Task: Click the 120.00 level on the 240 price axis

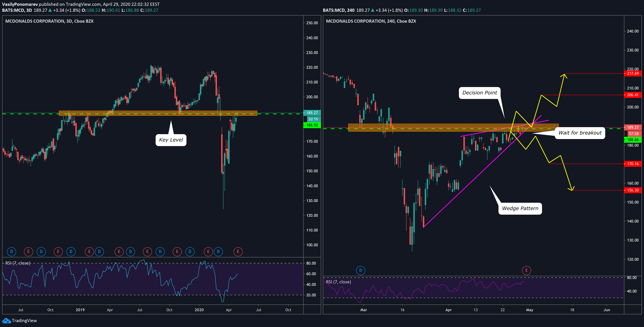Action: pos(633,259)
